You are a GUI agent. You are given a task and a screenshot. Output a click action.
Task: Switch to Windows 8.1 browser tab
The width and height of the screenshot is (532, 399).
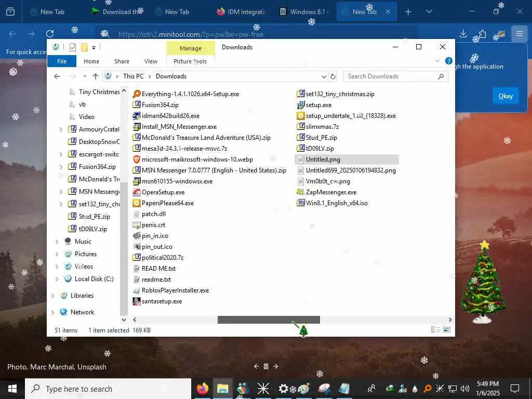click(x=302, y=12)
